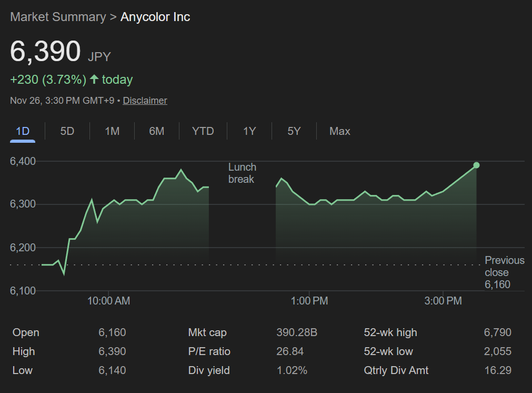The height and width of the screenshot is (393, 532).
Task: Click the Nov 26, 3:30 PM timestamp
Action: 62,101
